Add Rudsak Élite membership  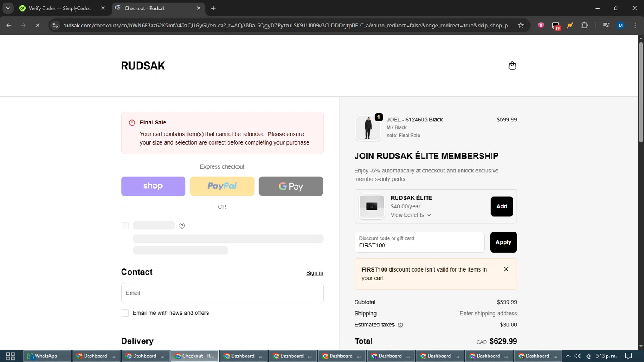(502, 206)
